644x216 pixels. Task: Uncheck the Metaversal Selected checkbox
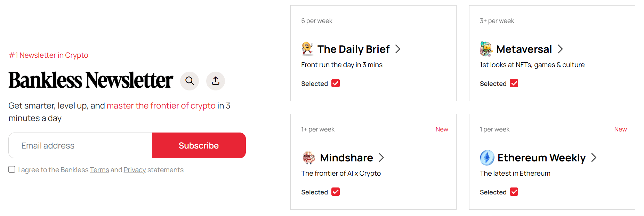(x=514, y=83)
